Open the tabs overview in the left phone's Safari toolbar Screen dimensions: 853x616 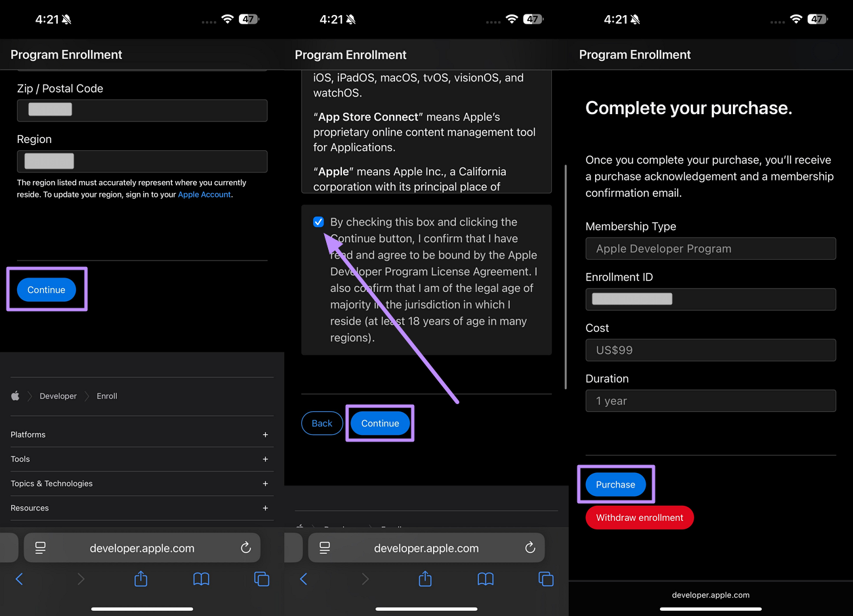point(261,579)
